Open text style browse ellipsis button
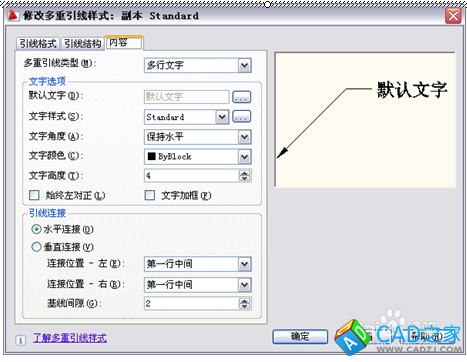 pos(241,117)
